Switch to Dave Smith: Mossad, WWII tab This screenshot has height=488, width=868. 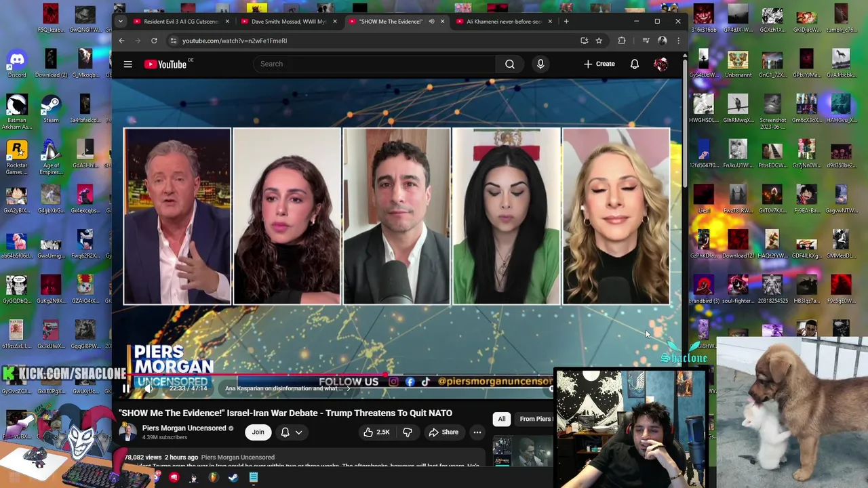289,22
